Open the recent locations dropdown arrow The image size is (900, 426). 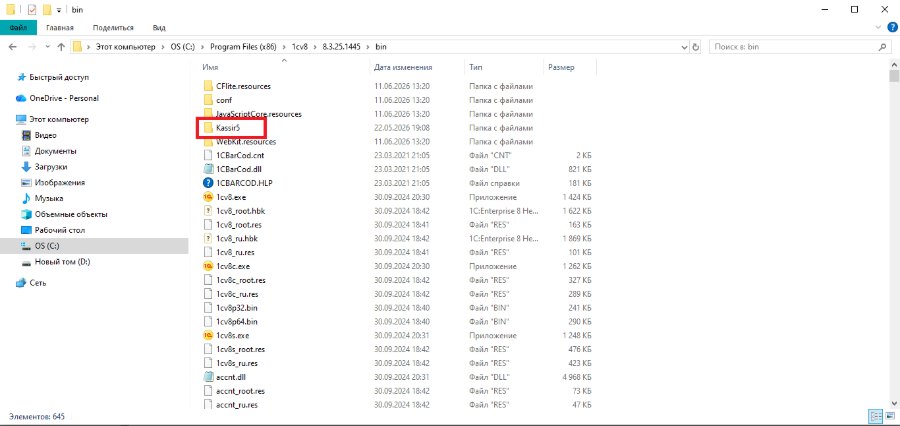point(47,47)
